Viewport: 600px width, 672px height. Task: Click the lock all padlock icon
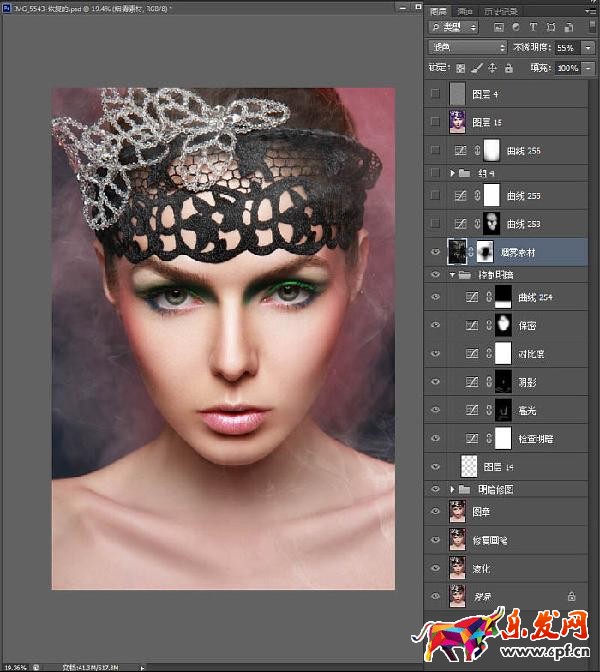(509, 68)
